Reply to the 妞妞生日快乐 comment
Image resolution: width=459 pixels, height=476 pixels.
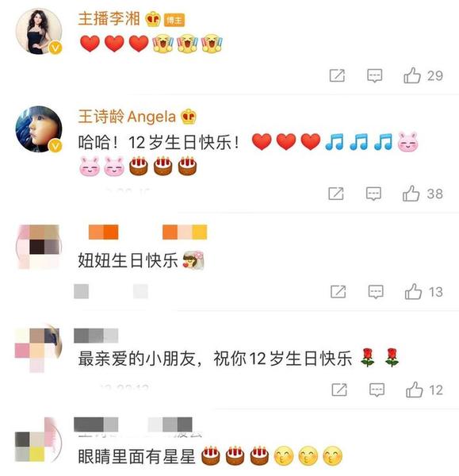(x=376, y=292)
